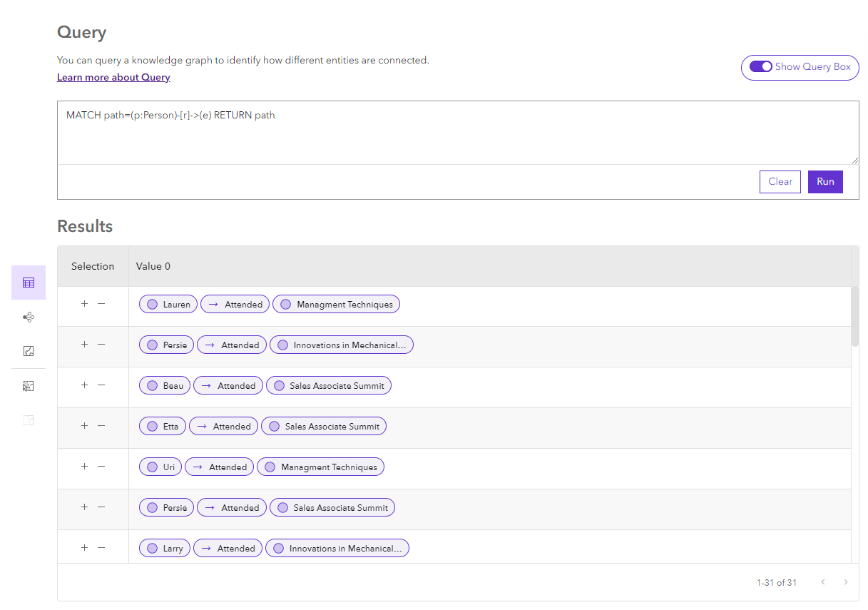Click the select-all cursor icon in sidebar
The image size is (868, 610).
click(x=29, y=386)
